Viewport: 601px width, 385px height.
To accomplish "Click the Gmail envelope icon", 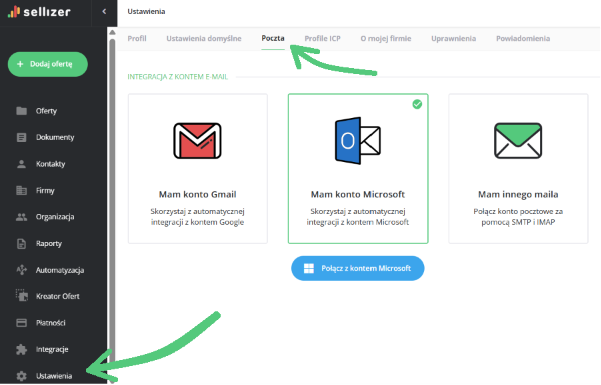I will (197, 141).
